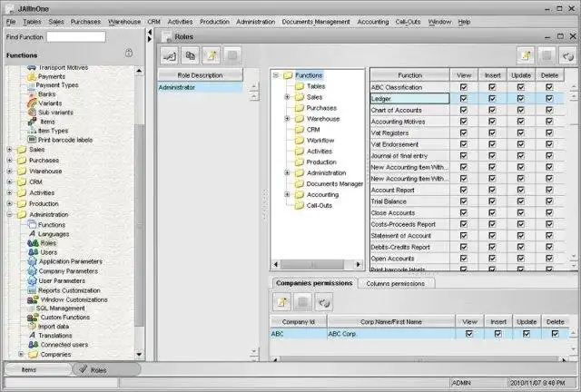
Task: Toggle View checkbox for ABC Classification
Action: [464, 87]
